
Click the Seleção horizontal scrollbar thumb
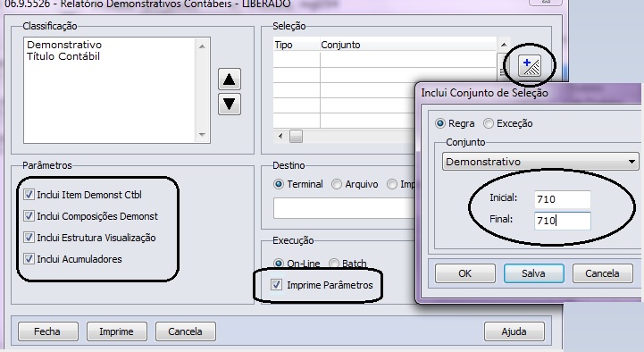(296, 136)
